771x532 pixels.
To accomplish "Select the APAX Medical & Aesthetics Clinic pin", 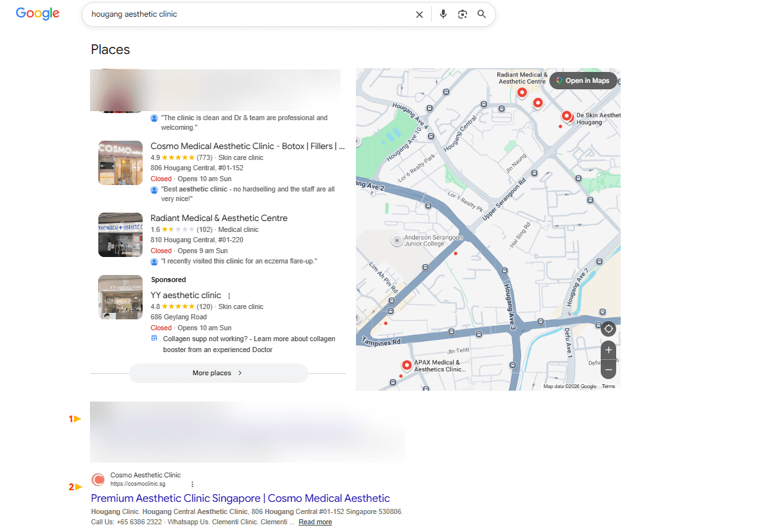I will pos(407,366).
